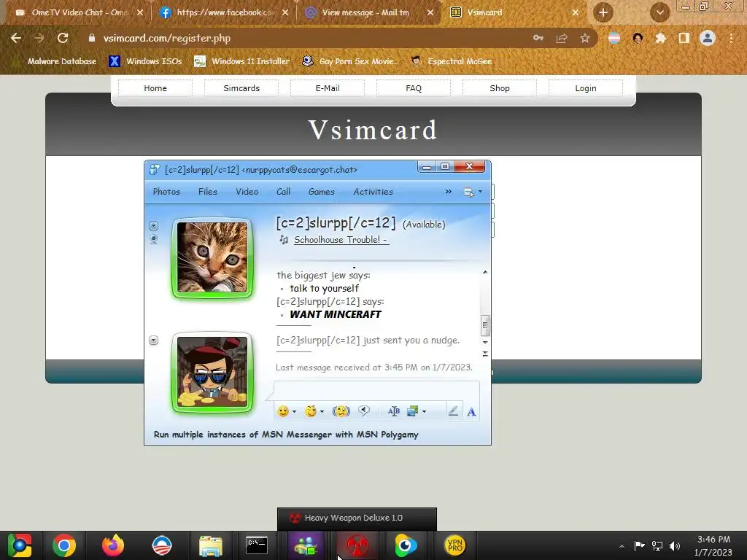Open the Chrome profile avatar icon

pyautogui.click(x=708, y=38)
